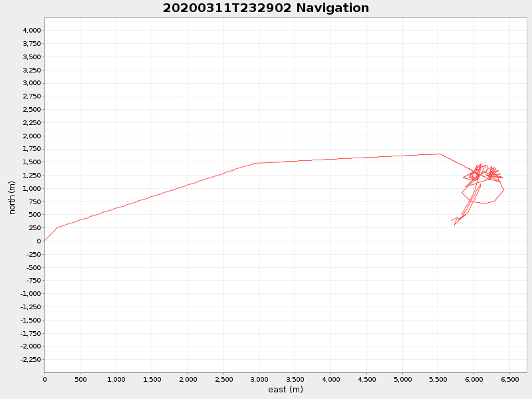Click the 2,250 north axis tick label
This screenshot has height=399, width=532.
[32, 122]
